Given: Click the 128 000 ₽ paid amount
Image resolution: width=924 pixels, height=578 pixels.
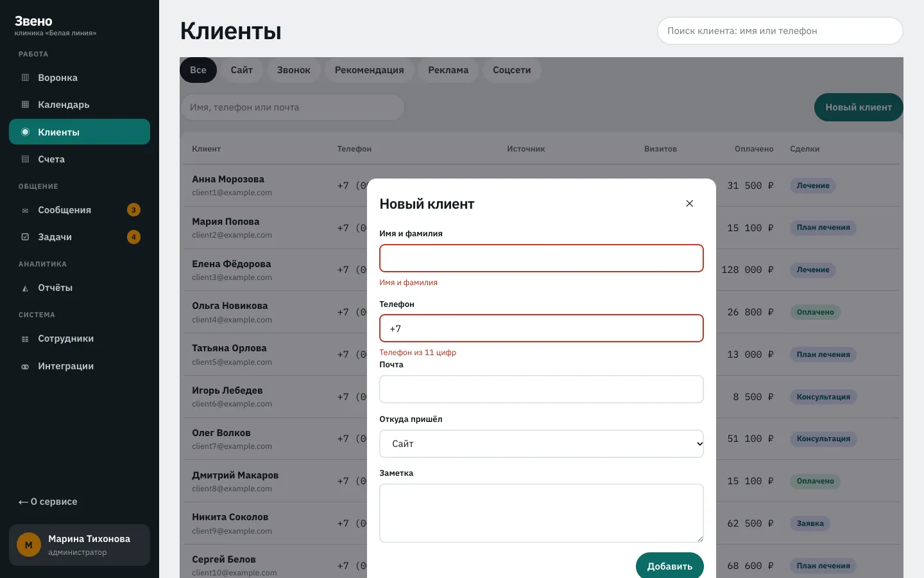Looking at the screenshot, I should pyautogui.click(x=748, y=270).
